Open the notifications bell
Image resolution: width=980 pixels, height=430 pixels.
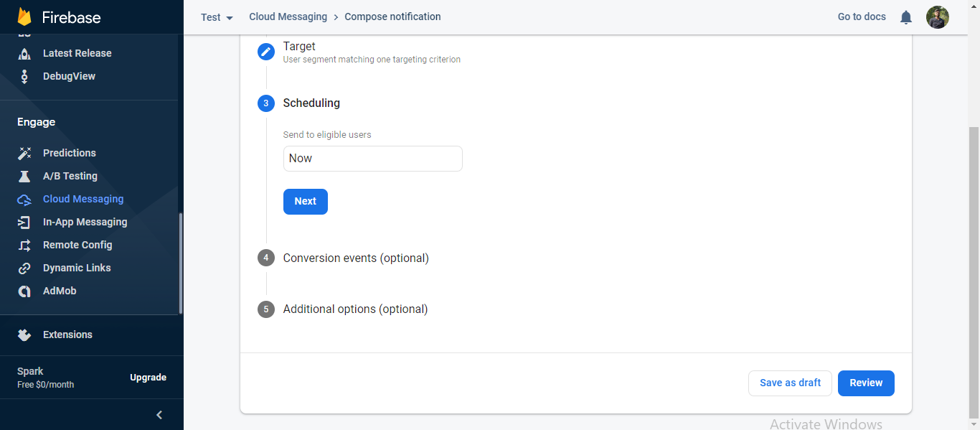coord(905,17)
